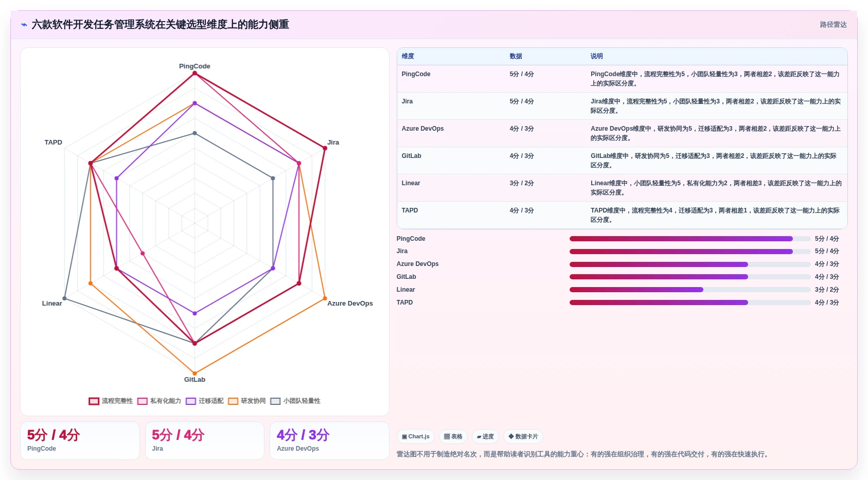Click the Jira row name in table
The image size is (868, 480).
point(407,101)
